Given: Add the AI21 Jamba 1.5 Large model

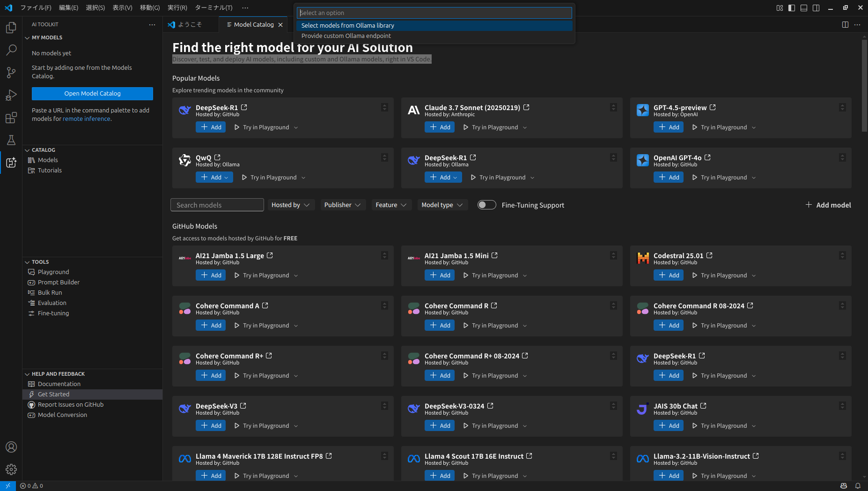Looking at the screenshot, I should (211, 275).
